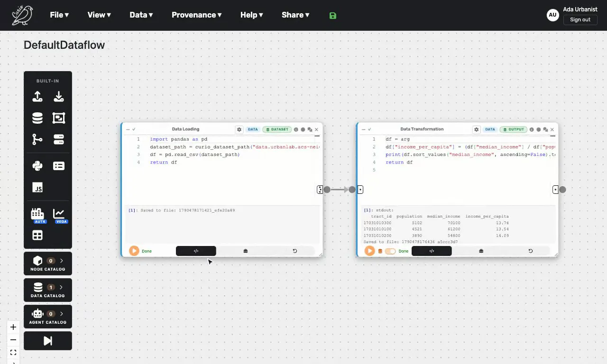
Task: Expand the Agent Catalog panel
Action: click(x=48, y=317)
